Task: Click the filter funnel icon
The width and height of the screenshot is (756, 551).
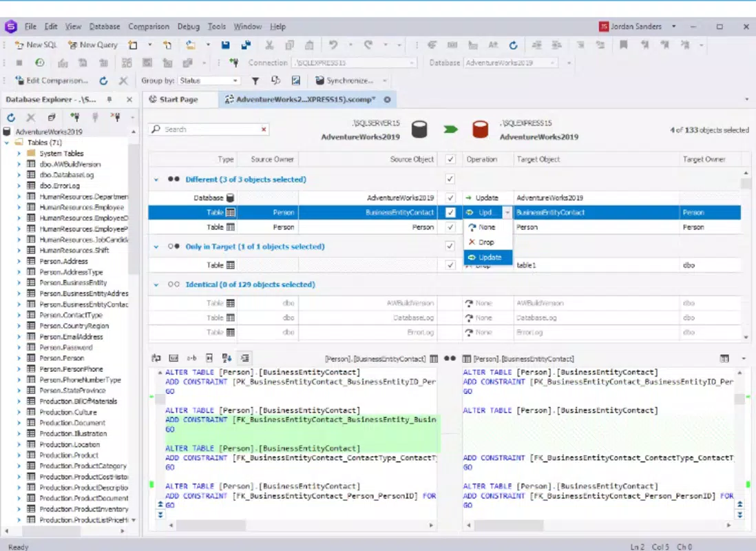Action: 255,81
